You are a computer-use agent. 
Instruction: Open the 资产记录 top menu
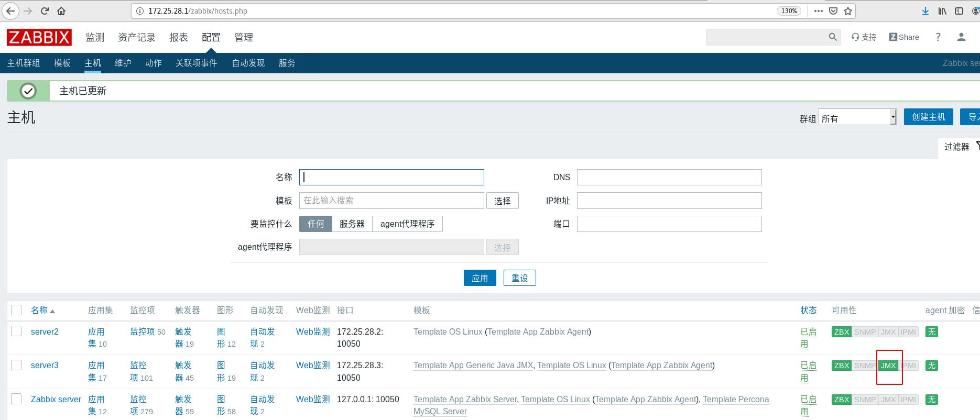click(137, 38)
